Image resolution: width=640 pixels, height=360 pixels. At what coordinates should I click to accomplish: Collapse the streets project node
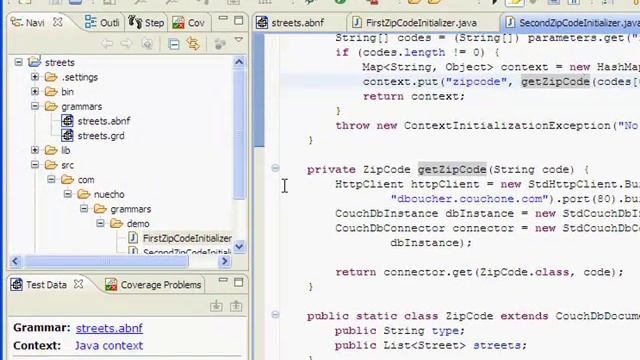[x=18, y=62]
